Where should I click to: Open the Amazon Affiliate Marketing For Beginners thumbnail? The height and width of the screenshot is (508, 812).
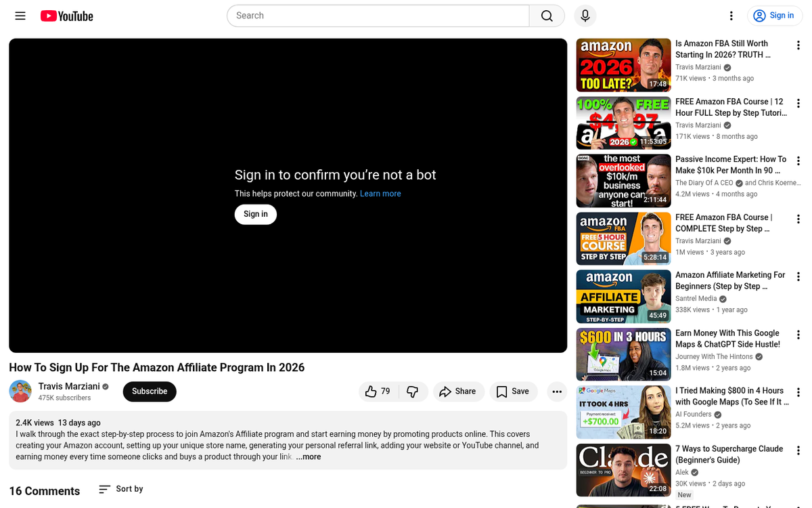[623, 297]
